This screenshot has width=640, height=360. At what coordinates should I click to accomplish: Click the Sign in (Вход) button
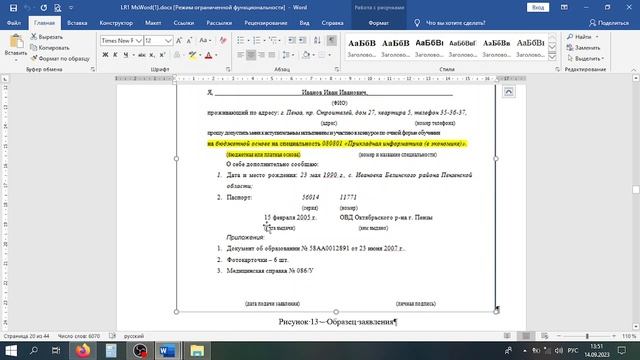[538, 8]
